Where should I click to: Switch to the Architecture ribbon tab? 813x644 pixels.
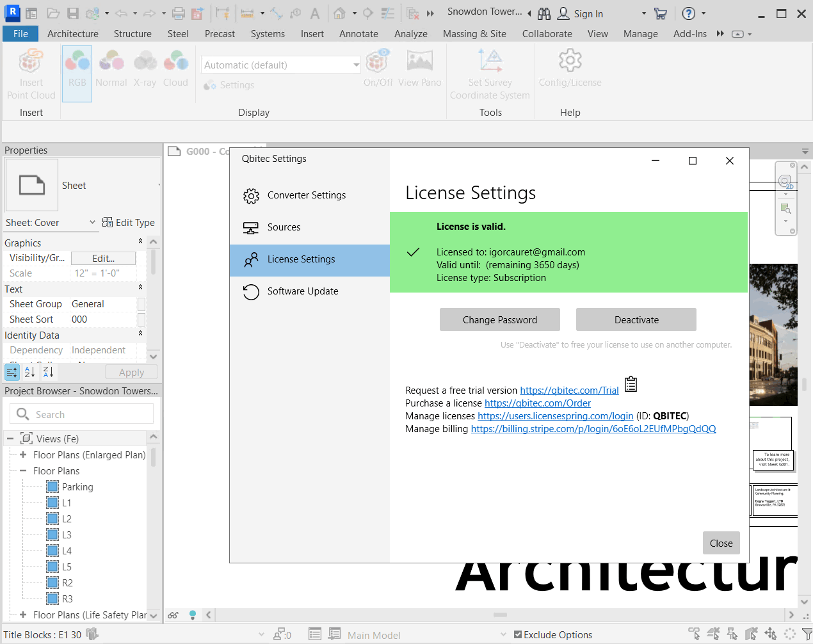[x=73, y=34]
